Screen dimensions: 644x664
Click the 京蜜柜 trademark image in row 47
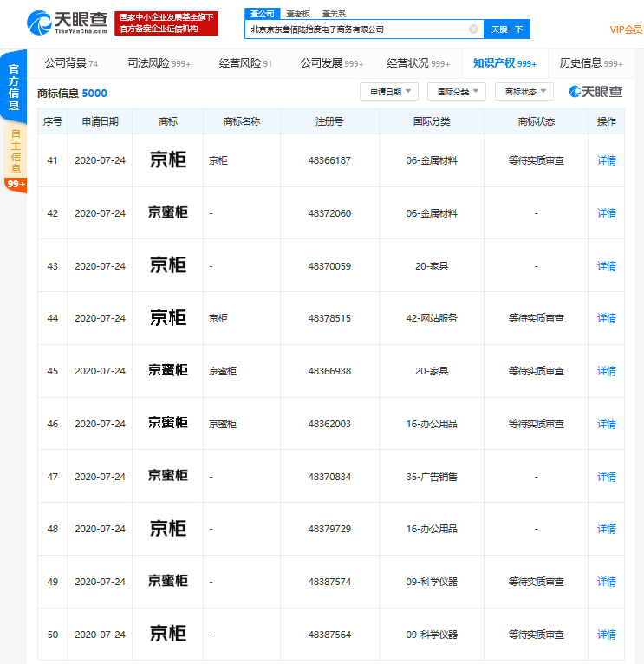(x=168, y=476)
